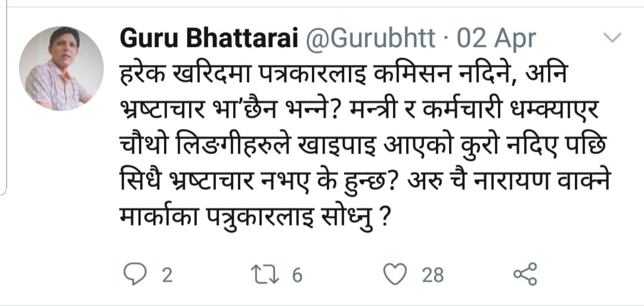Click the display name Guru Bhattarai

[209, 39]
